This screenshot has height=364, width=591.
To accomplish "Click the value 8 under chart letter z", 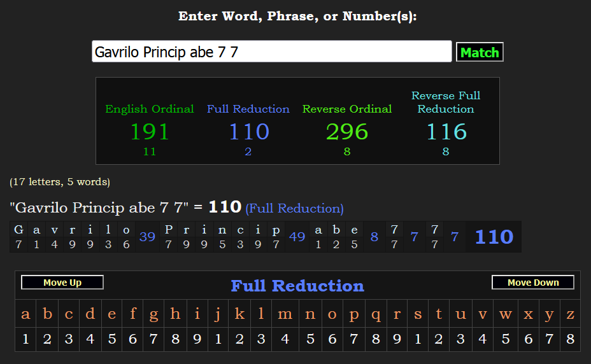I will pos(570,339).
